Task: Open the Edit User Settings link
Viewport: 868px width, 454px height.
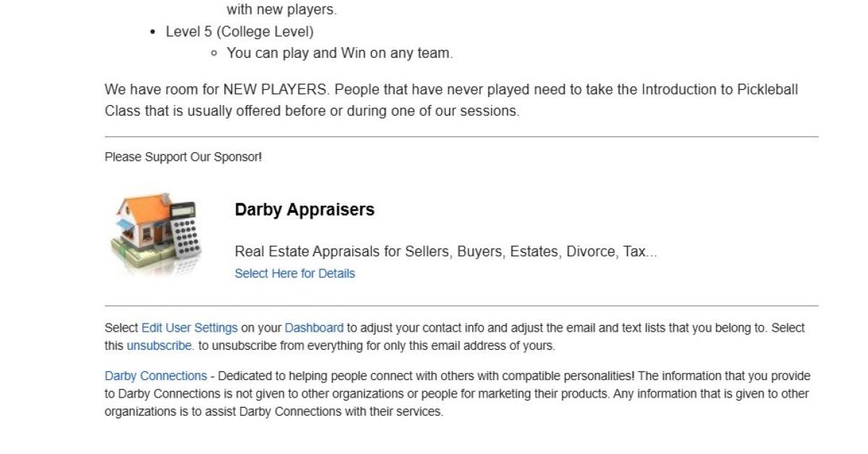Action: coord(190,328)
